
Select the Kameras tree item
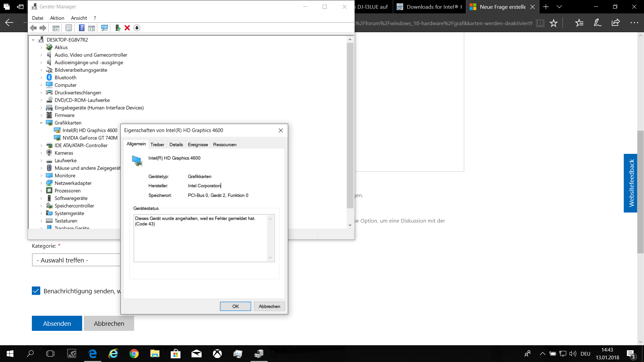(64, 153)
